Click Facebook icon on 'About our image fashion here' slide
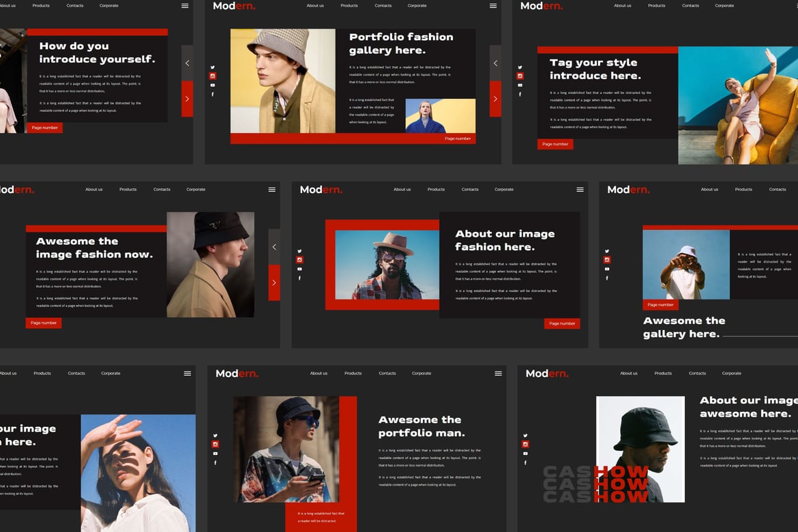 coord(299,278)
